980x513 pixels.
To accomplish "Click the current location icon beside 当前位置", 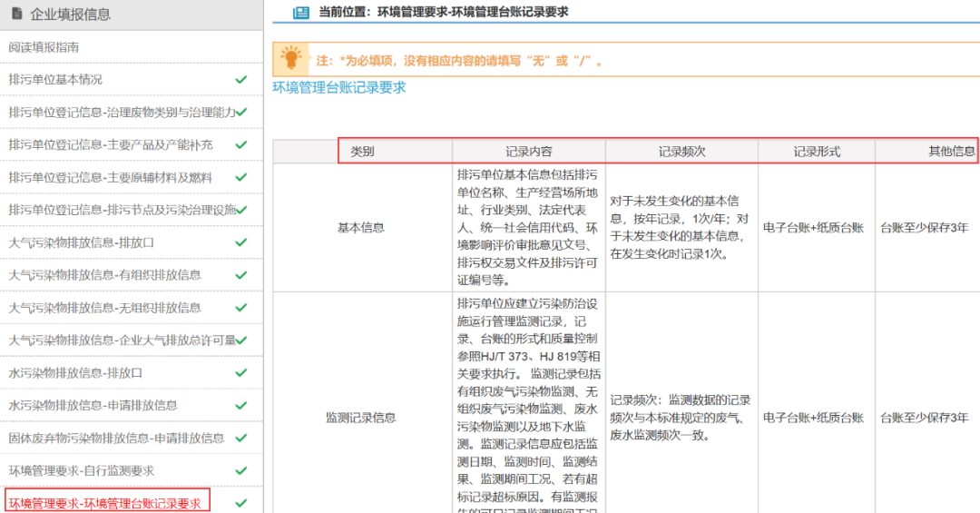I will tap(301, 13).
